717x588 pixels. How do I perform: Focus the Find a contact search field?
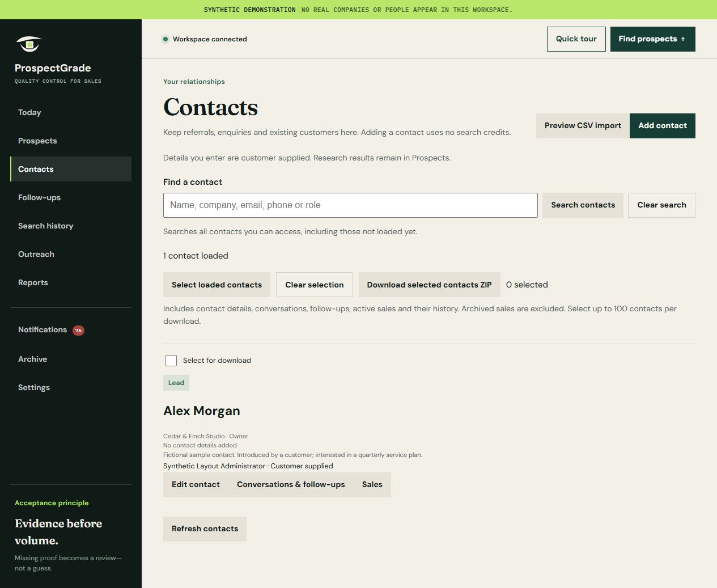pyautogui.click(x=350, y=205)
